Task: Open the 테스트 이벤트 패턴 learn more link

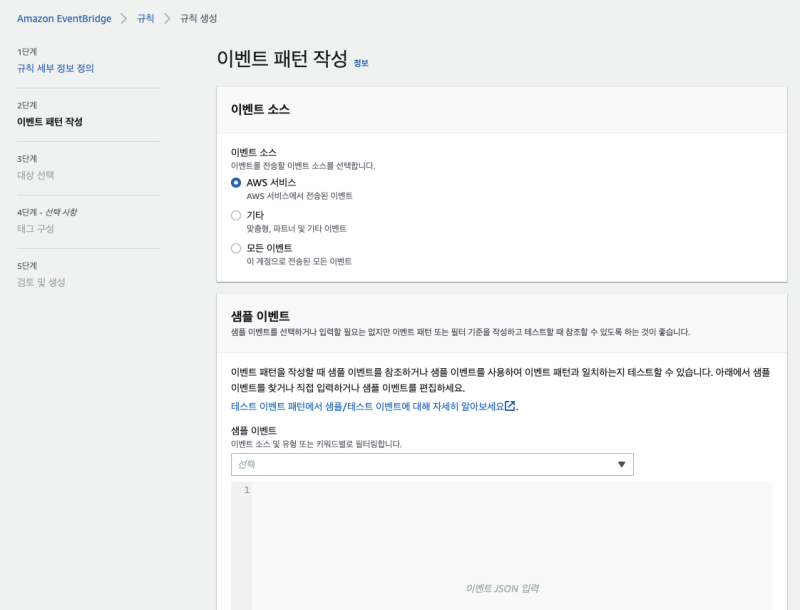Action: tap(367, 406)
